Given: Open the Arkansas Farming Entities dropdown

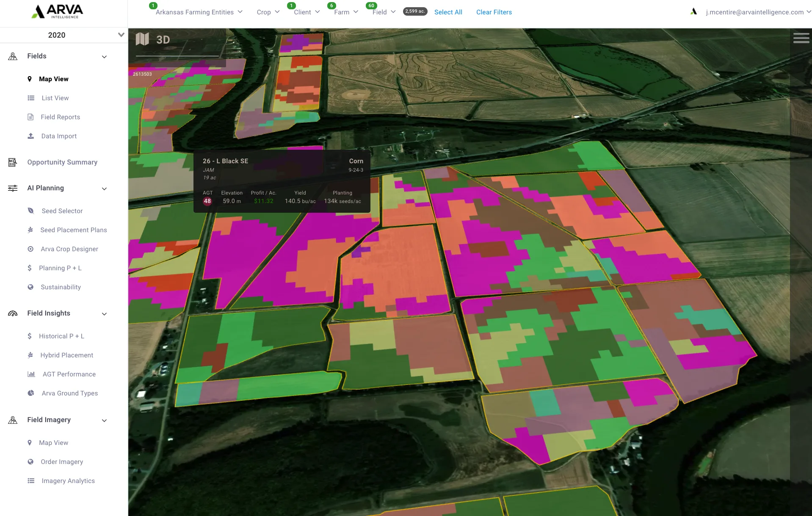Looking at the screenshot, I should [199, 12].
